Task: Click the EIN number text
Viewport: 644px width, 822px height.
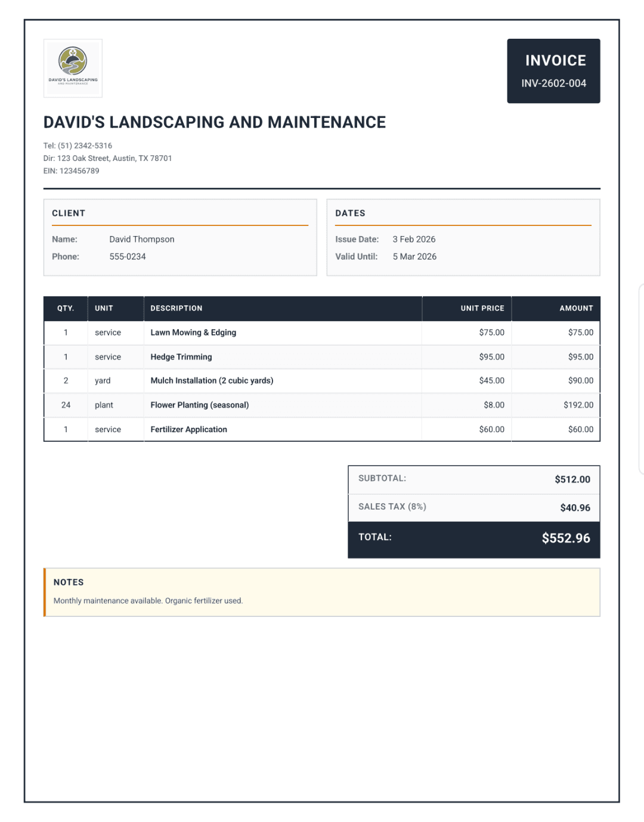Action: (71, 171)
